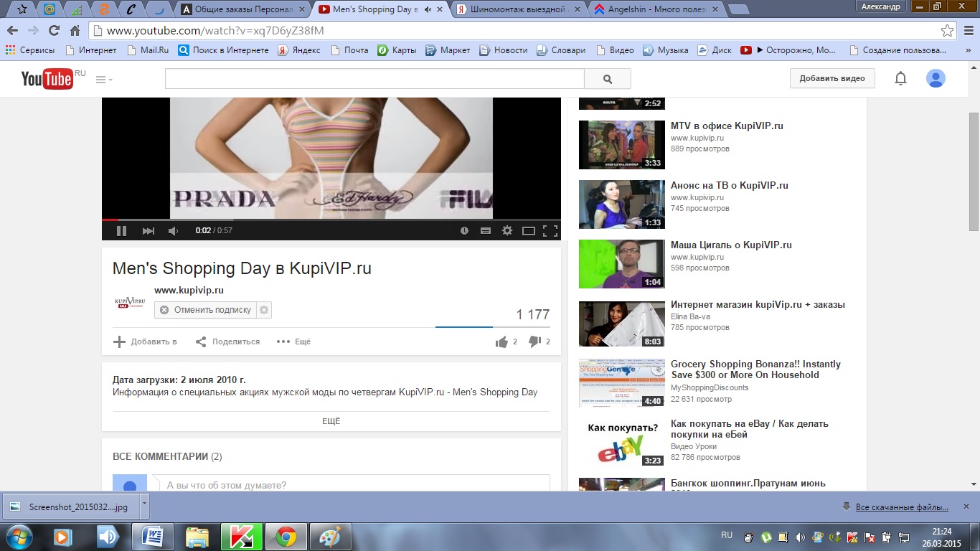Open the Музыка bookmark
Screen dimensions: 980x551
(x=665, y=50)
